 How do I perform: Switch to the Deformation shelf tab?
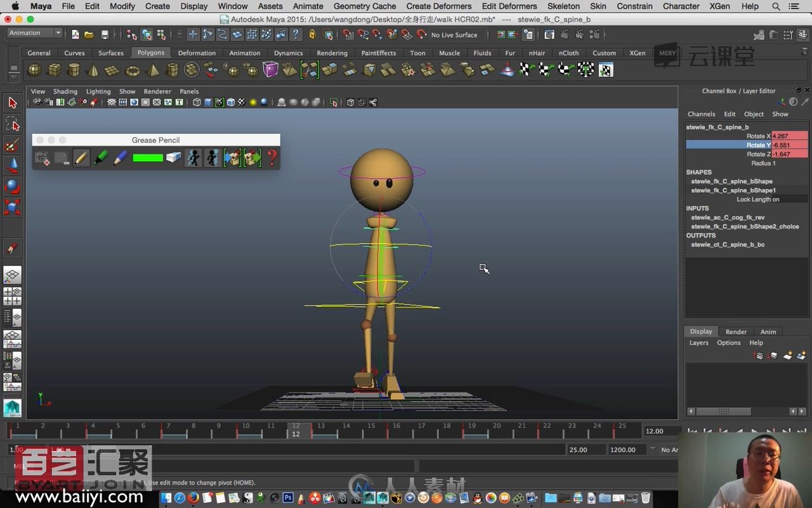click(x=197, y=53)
